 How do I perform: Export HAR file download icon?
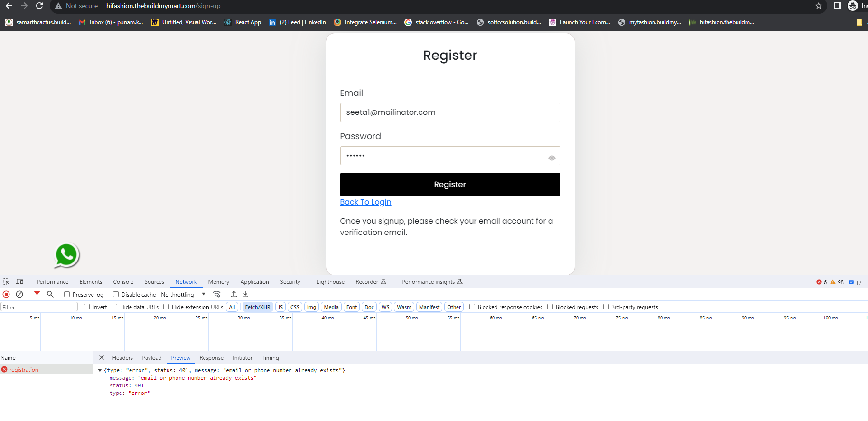point(245,294)
